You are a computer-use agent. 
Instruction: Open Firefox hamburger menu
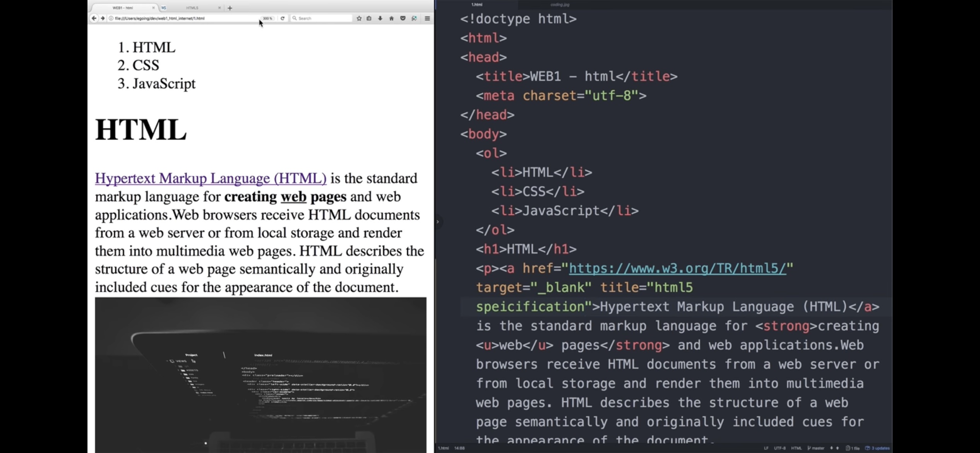coord(427,18)
